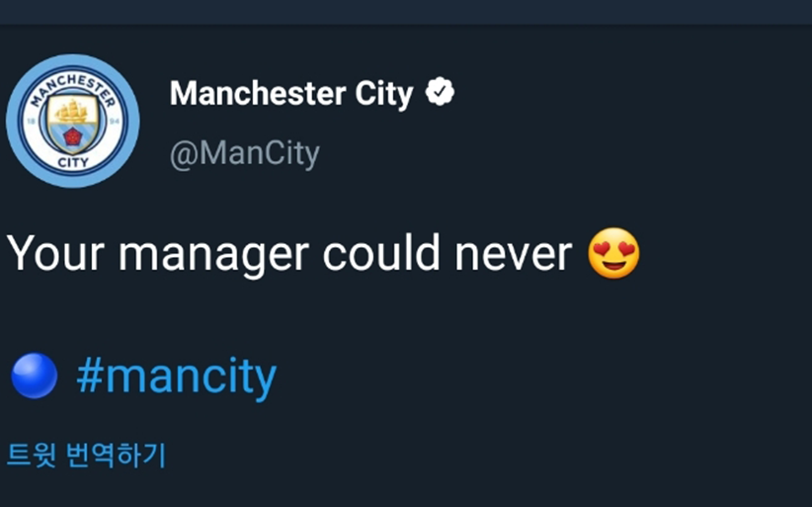
Task: Click the verified badge next to Manchester City
Action: coord(440,92)
